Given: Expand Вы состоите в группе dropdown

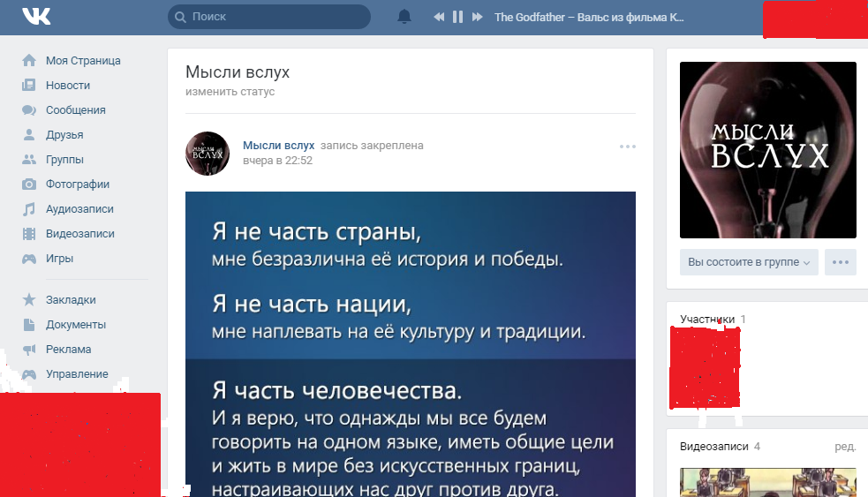Looking at the screenshot, I should 749,262.
